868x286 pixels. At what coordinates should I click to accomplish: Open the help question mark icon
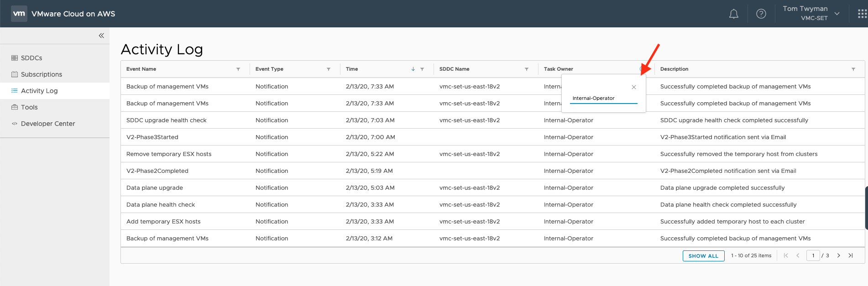click(x=761, y=14)
